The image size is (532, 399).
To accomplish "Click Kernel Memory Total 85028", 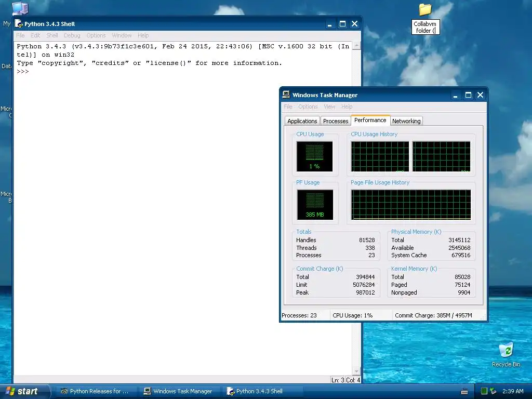I will click(x=462, y=277).
